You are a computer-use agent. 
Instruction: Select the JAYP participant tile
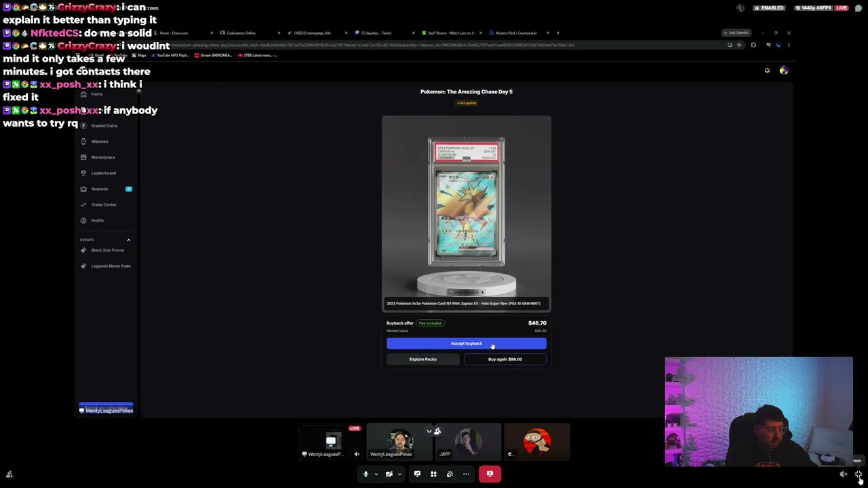(x=468, y=441)
